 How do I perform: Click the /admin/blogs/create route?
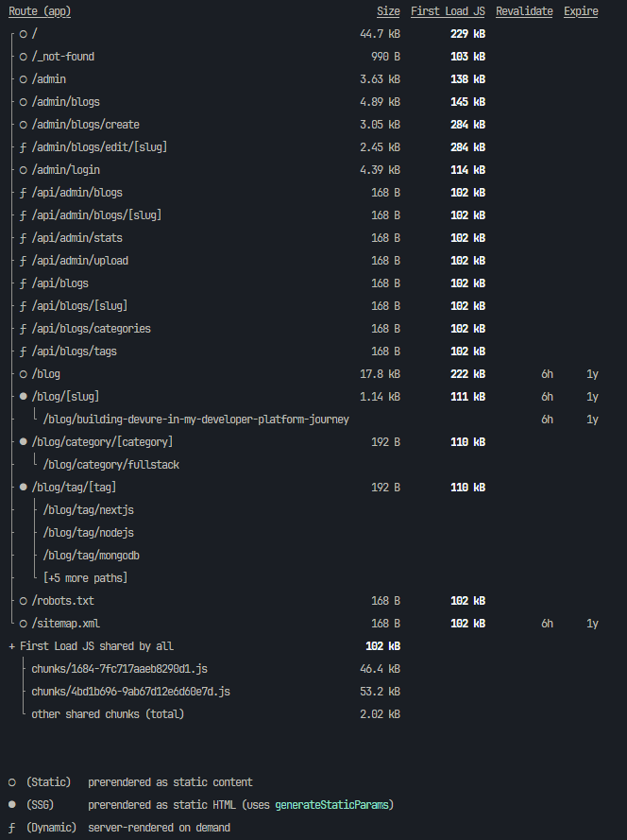pyautogui.click(x=85, y=125)
